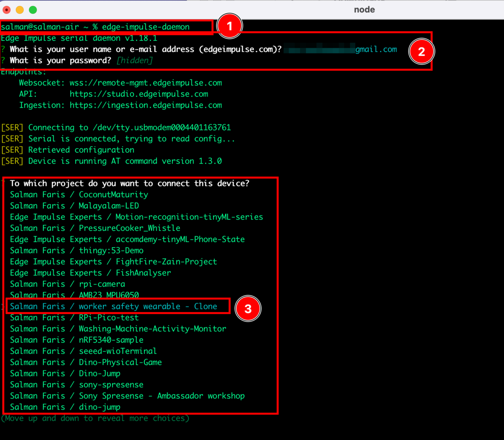Select the capitalized Salman Faris / Dino-Jump project

point(65,374)
